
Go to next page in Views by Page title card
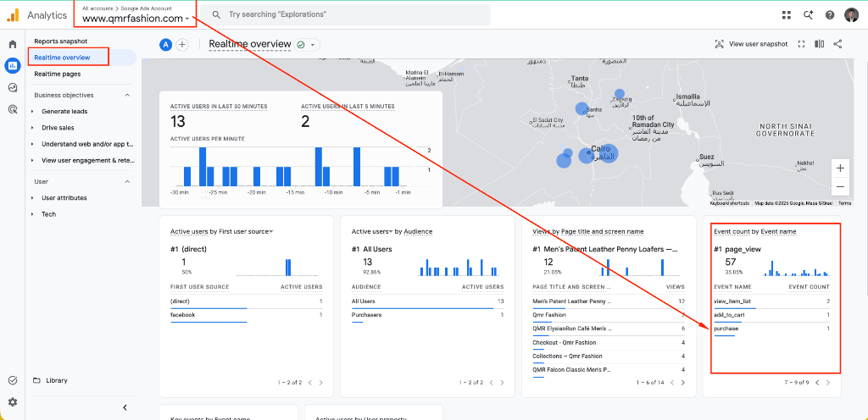(683, 383)
